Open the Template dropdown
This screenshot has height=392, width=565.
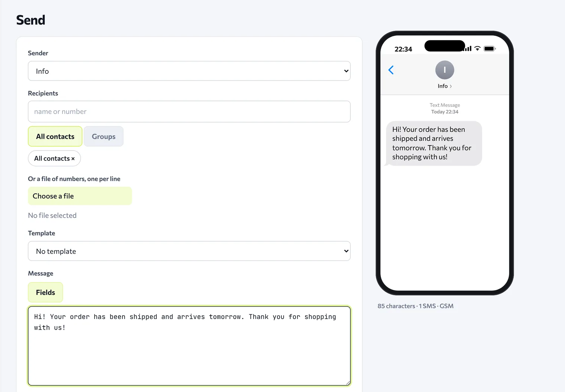(x=189, y=251)
